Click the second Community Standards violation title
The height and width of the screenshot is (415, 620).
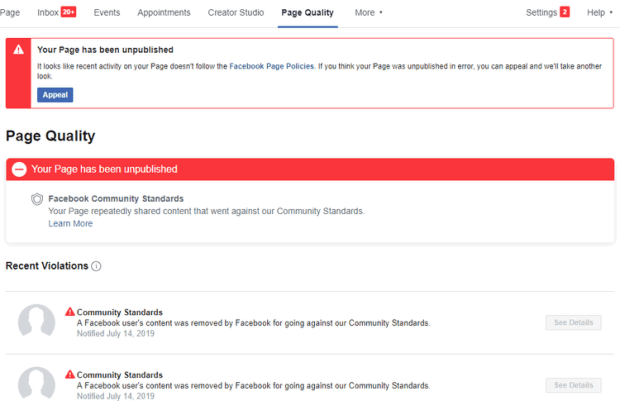point(120,375)
